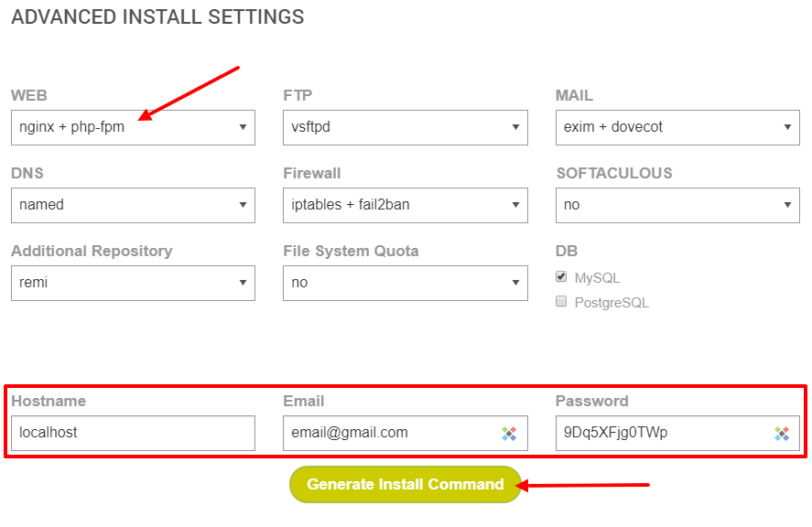Select the Password input field
This screenshot has width=812, height=527.
pyautogui.click(x=677, y=433)
